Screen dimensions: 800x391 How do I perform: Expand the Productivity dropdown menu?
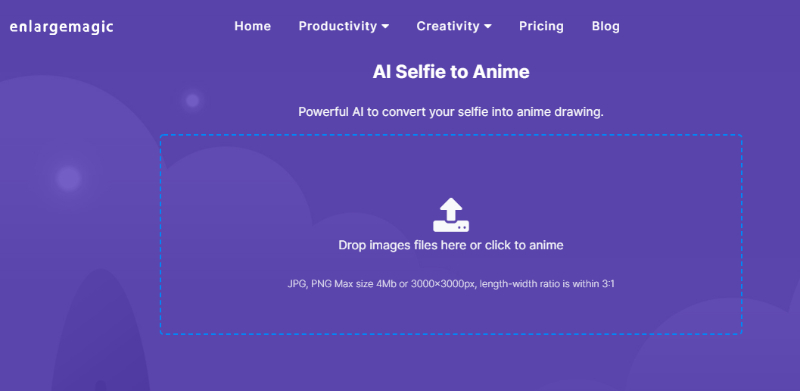pyautogui.click(x=343, y=26)
